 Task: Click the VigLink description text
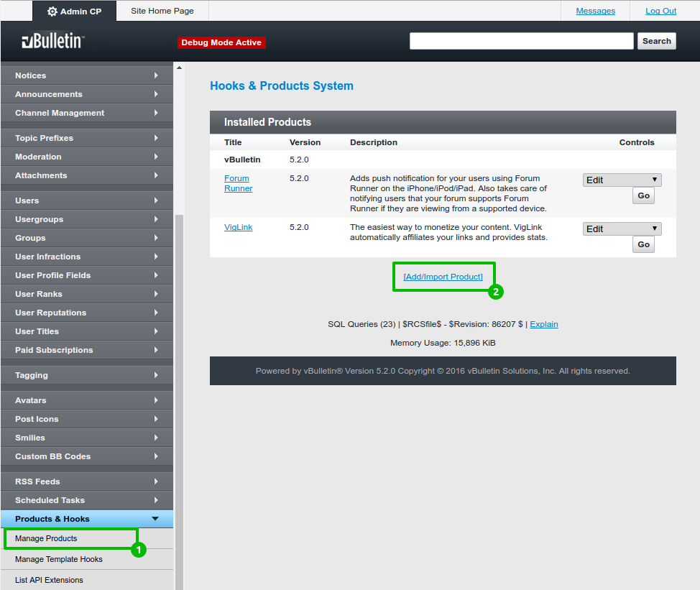(448, 232)
